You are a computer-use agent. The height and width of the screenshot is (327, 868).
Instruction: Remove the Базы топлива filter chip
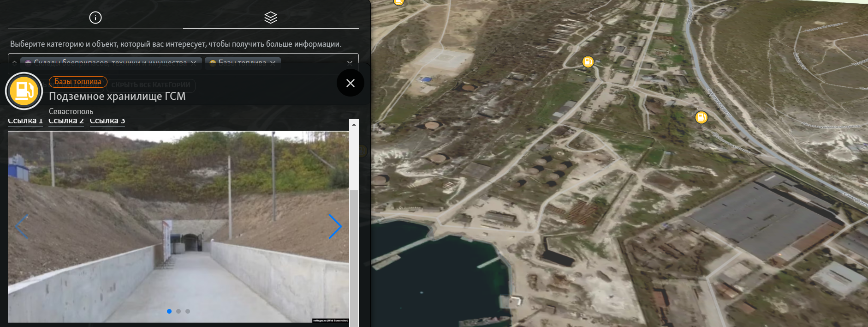(273, 63)
